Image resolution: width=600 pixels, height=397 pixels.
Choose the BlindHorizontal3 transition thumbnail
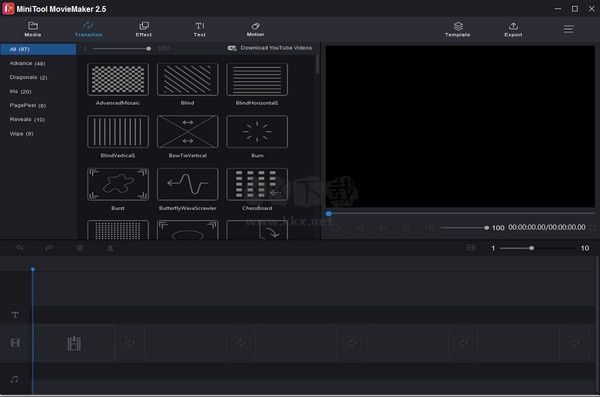pyautogui.click(x=257, y=79)
